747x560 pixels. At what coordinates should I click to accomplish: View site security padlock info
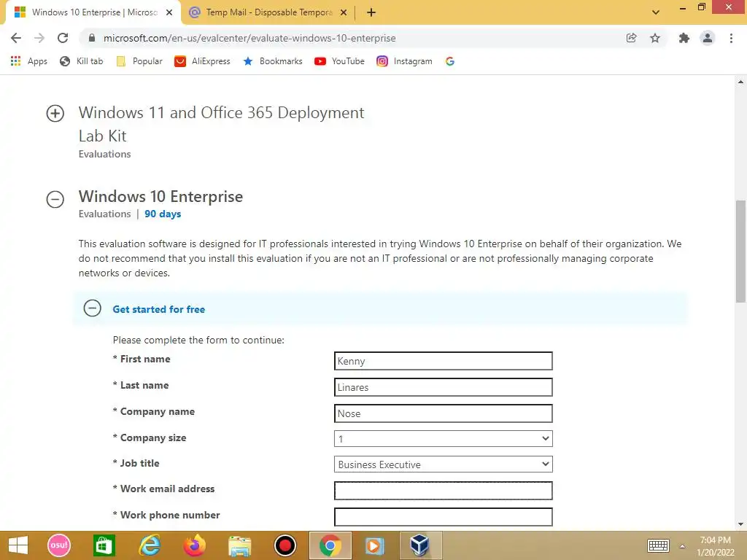click(x=92, y=38)
